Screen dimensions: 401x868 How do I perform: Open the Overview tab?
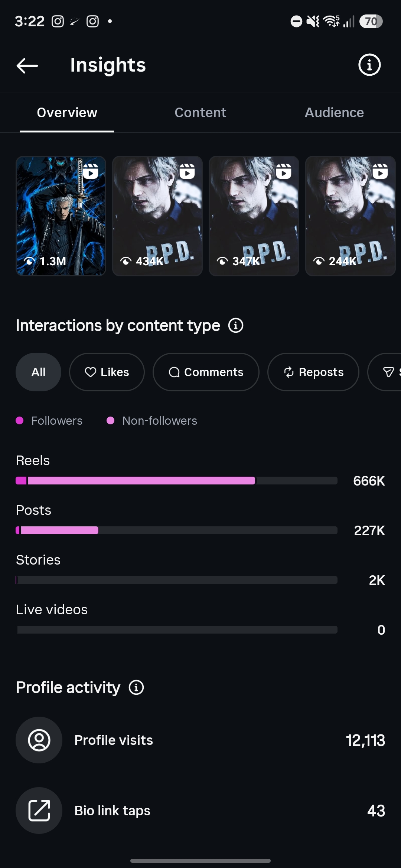(x=67, y=113)
